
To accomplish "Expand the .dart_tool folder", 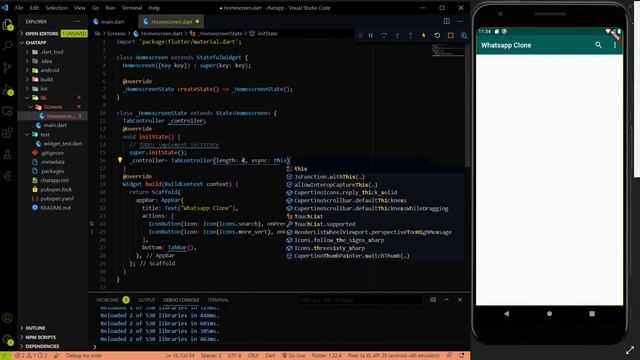I will (53, 52).
